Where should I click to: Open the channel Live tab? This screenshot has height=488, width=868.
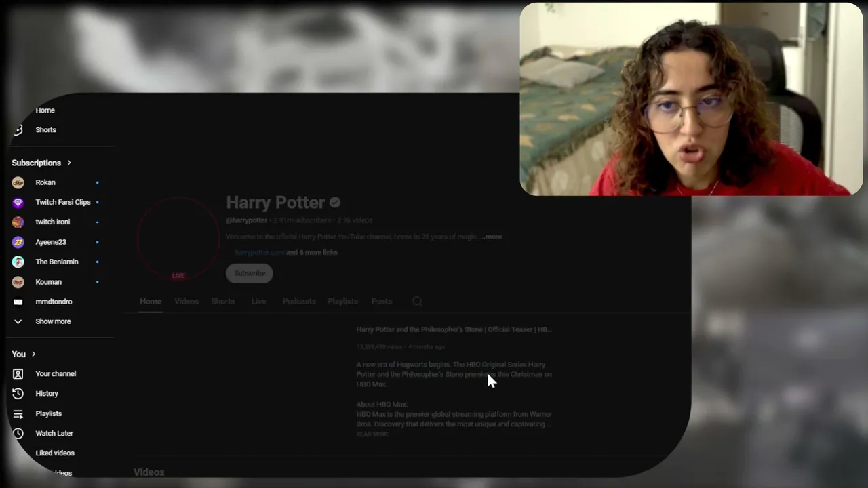click(x=258, y=301)
